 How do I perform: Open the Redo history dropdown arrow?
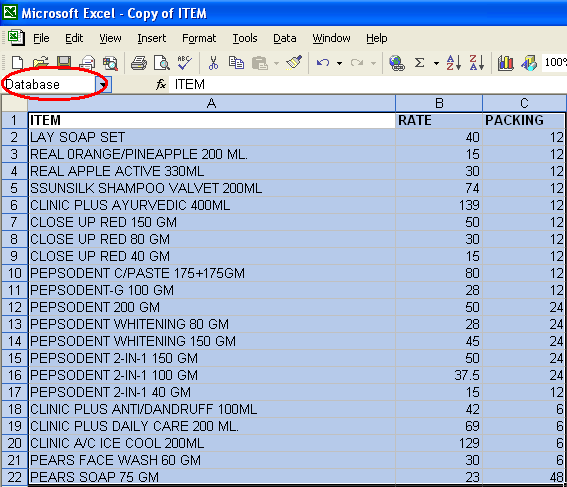click(374, 63)
